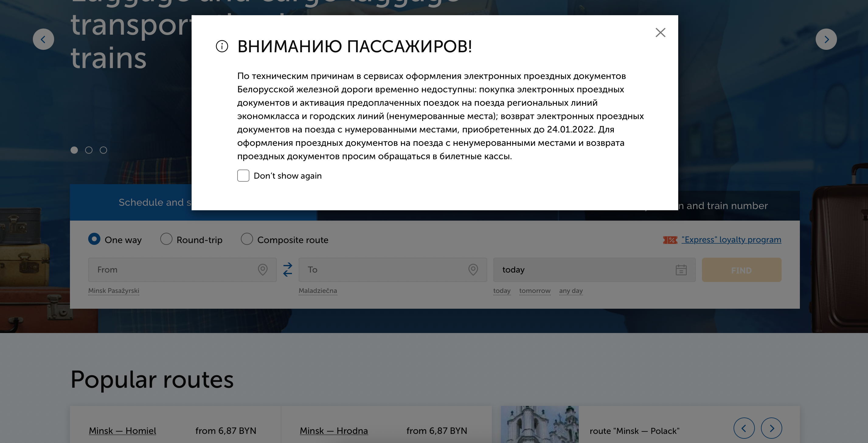Click route "Minsk — Polack" text
The width and height of the screenshot is (868, 443).
pos(634,431)
